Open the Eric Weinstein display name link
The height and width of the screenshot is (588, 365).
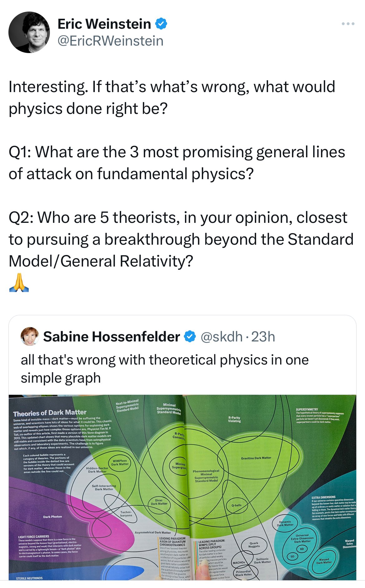tap(104, 24)
